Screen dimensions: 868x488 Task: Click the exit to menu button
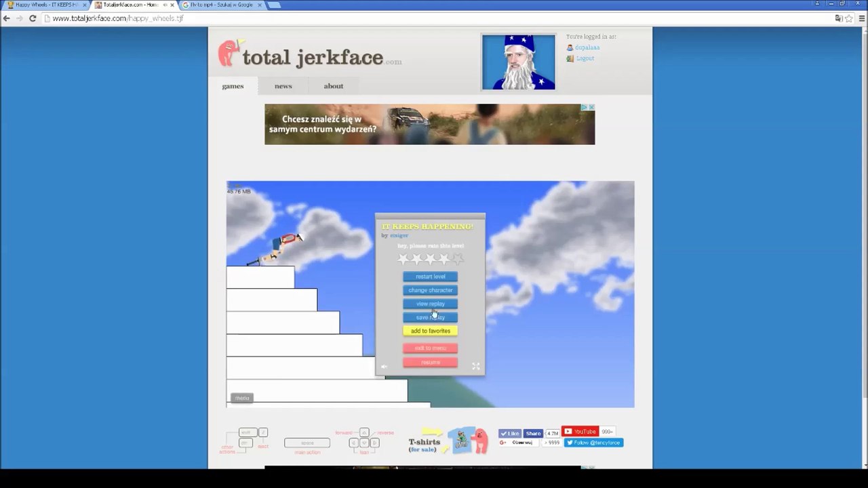click(x=431, y=348)
